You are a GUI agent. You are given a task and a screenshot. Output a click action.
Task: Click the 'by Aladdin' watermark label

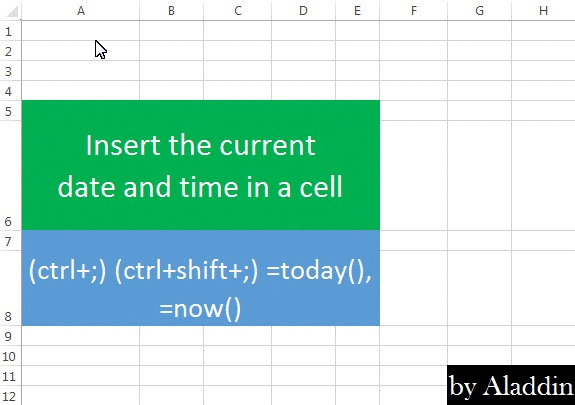[x=511, y=385]
